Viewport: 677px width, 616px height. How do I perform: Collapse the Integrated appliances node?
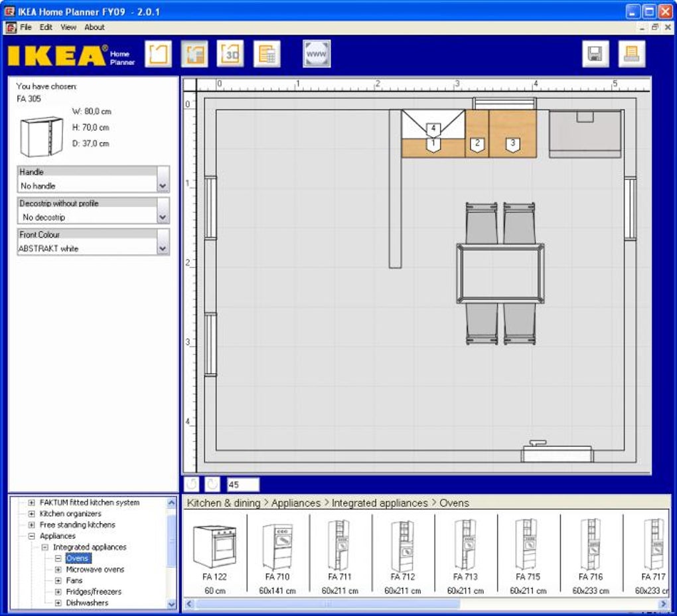click(45, 548)
